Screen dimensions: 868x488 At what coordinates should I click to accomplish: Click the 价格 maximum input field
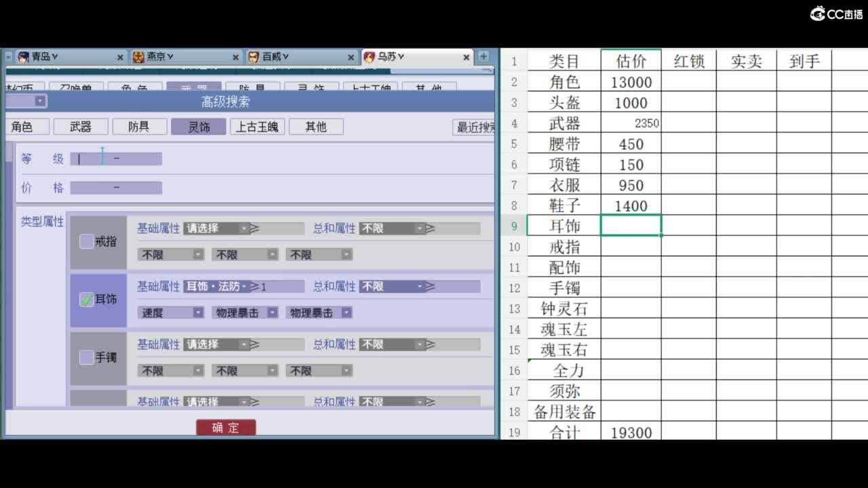point(141,187)
